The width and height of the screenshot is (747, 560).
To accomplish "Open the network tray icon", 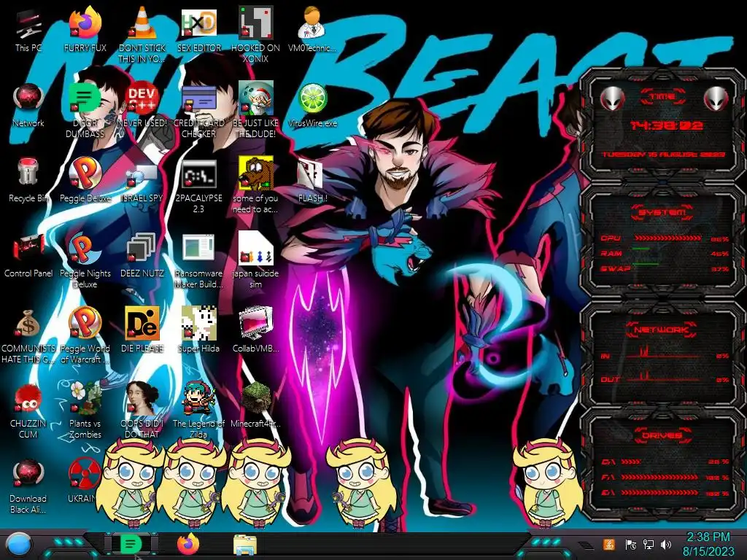I will (649, 544).
